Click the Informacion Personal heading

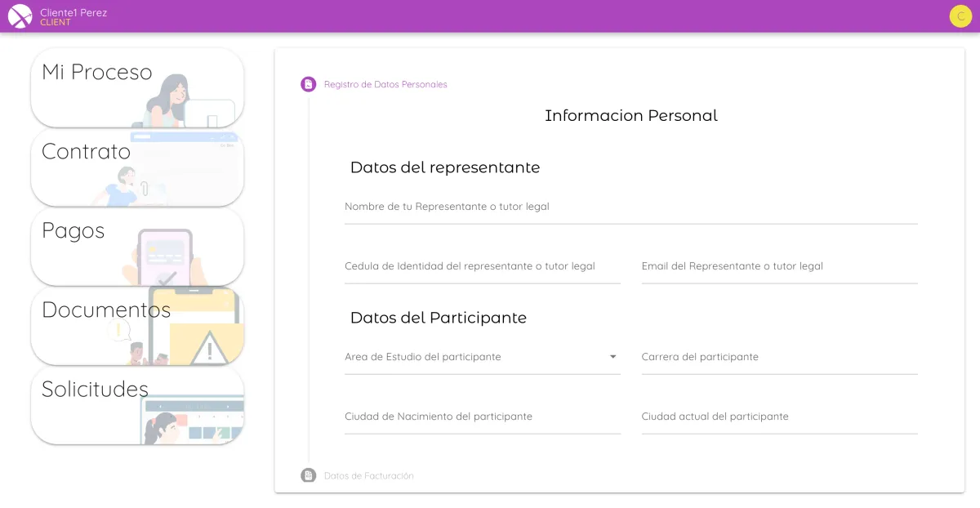tap(631, 115)
